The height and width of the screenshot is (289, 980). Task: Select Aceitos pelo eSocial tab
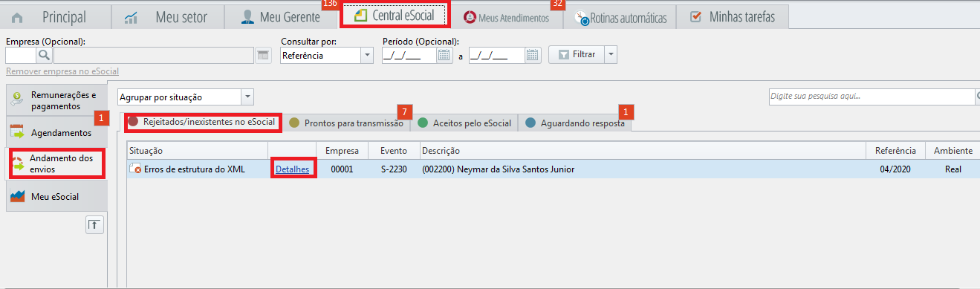tap(464, 123)
